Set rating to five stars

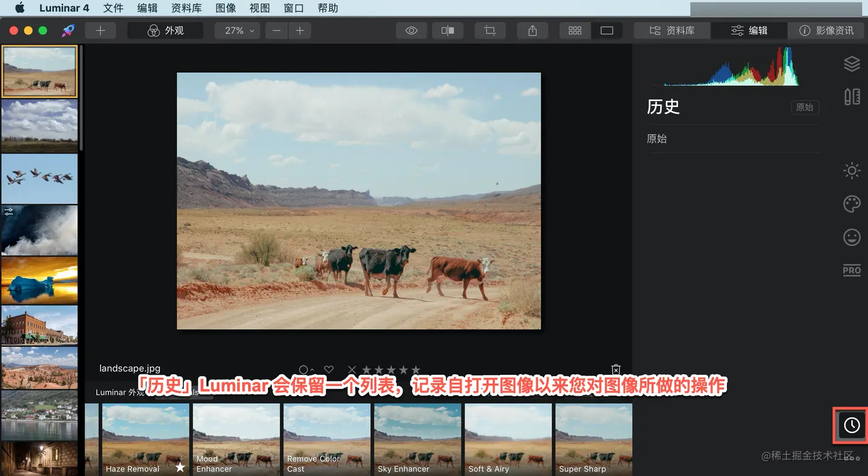pos(416,369)
